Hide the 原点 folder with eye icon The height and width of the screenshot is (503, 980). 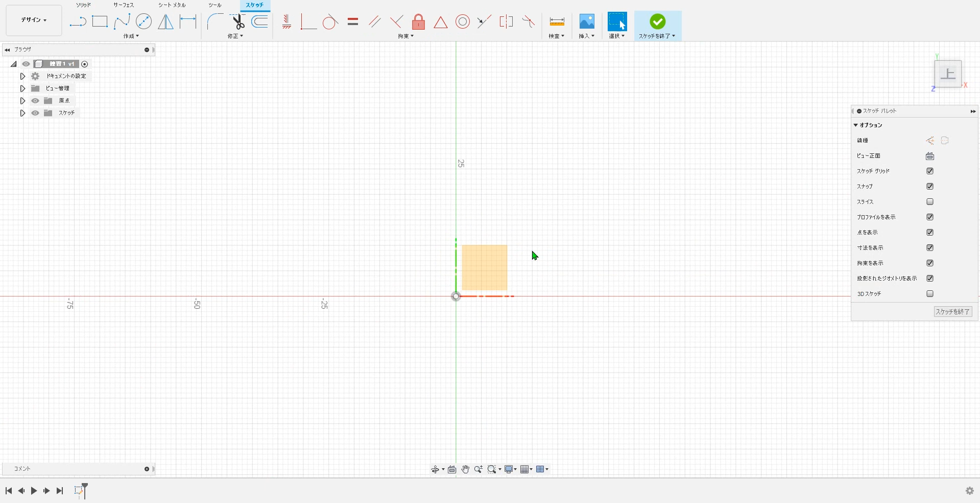35,101
